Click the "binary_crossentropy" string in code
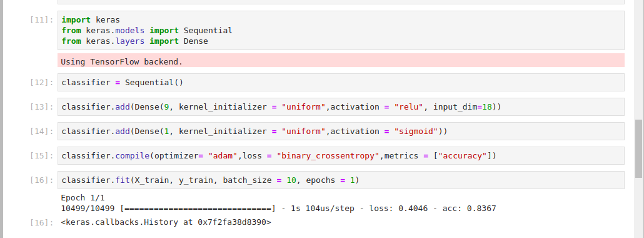The image size is (644, 238). click(328, 156)
